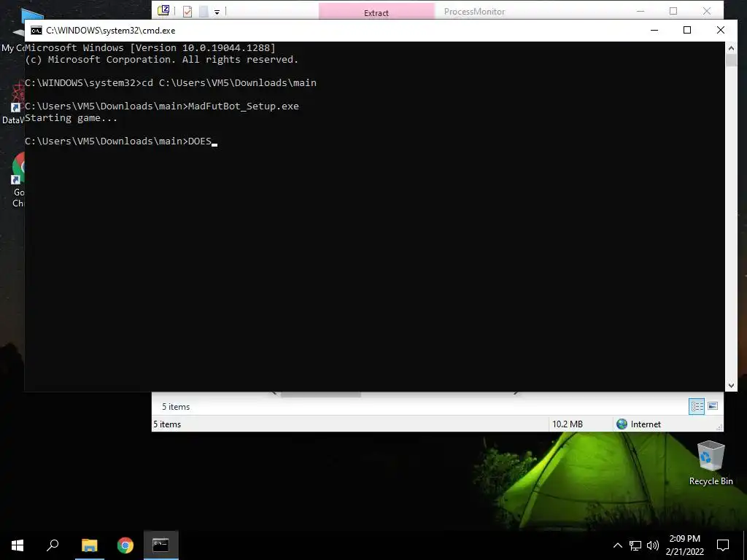Click the cmd.exe title bar icon
Image resolution: width=747 pixels, height=560 pixels.
(x=36, y=31)
